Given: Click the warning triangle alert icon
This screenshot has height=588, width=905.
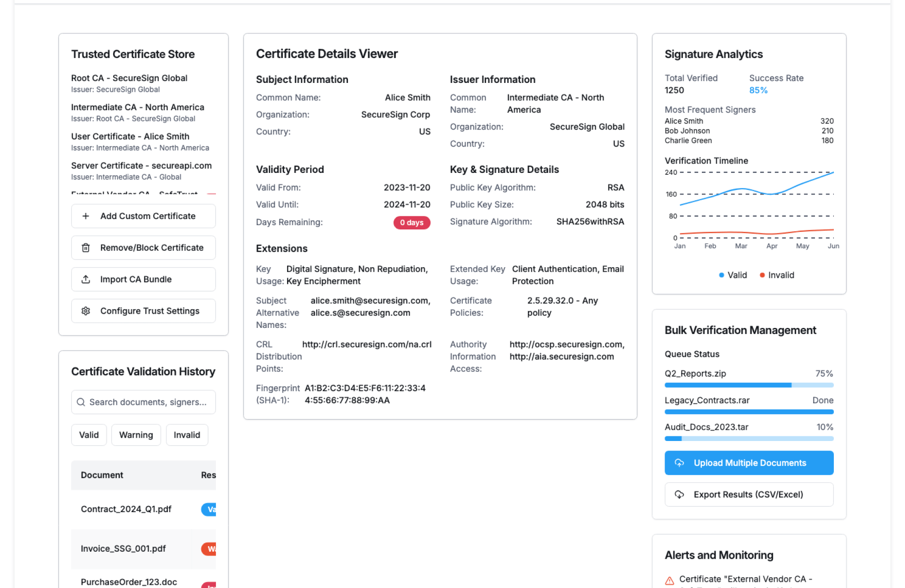Looking at the screenshot, I should [669, 580].
